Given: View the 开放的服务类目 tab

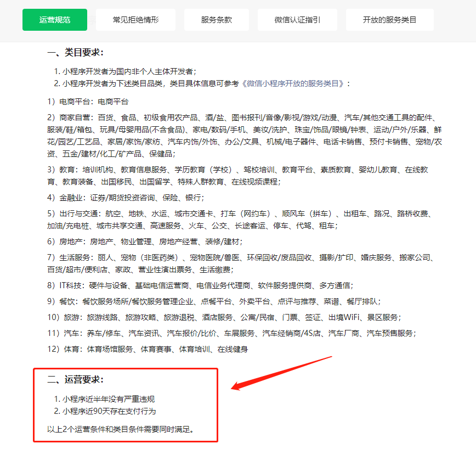Looking at the screenshot, I should (x=390, y=20).
